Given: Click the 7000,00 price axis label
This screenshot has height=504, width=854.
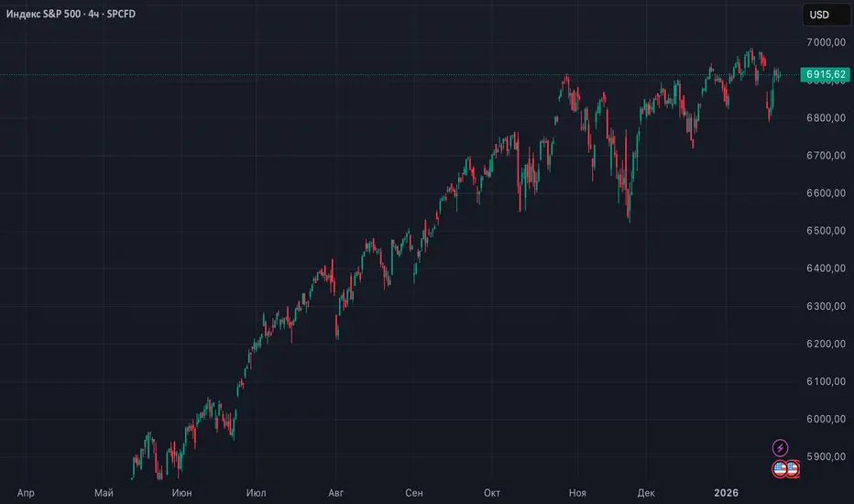Looking at the screenshot, I should (826, 42).
